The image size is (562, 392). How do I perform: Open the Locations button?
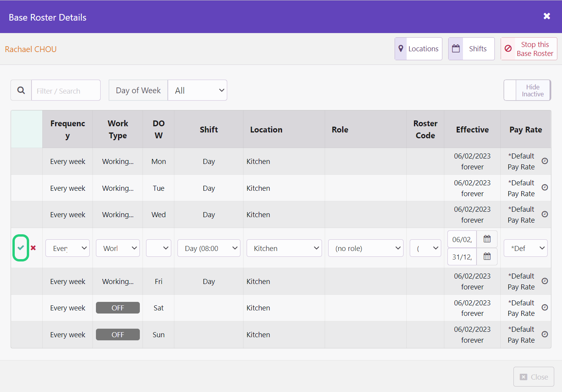pyautogui.click(x=418, y=49)
